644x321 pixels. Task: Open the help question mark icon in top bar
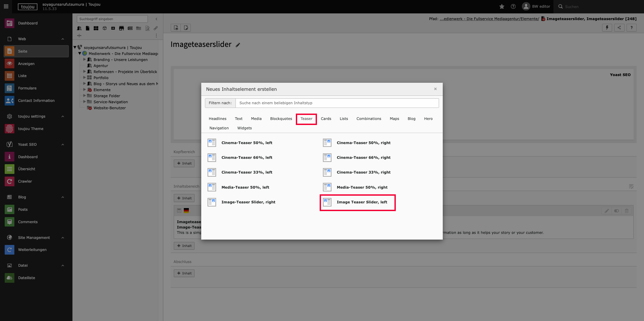point(513,7)
